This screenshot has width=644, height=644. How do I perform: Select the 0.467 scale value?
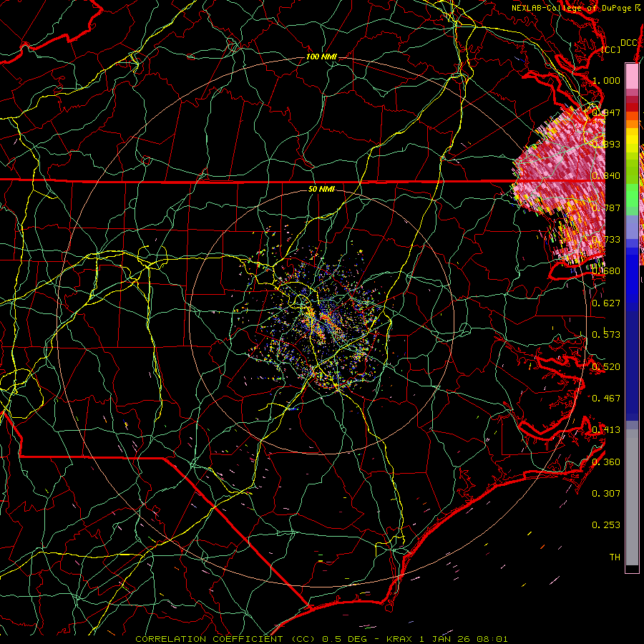pyautogui.click(x=606, y=399)
